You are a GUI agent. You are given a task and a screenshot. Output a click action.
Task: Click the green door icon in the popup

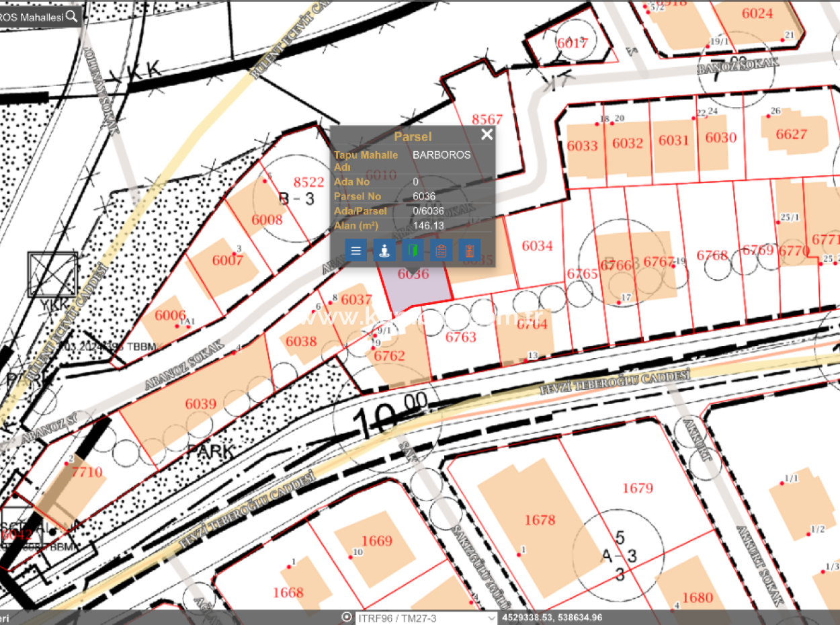[412, 250]
